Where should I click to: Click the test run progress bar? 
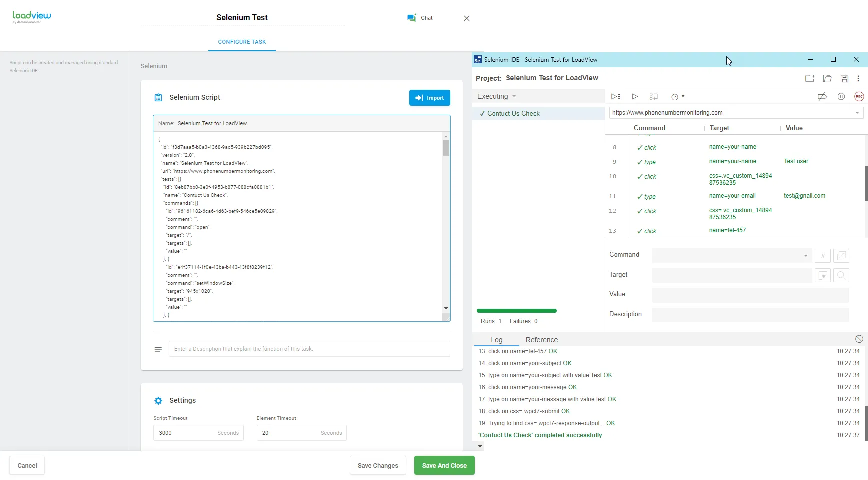pyautogui.click(x=517, y=311)
